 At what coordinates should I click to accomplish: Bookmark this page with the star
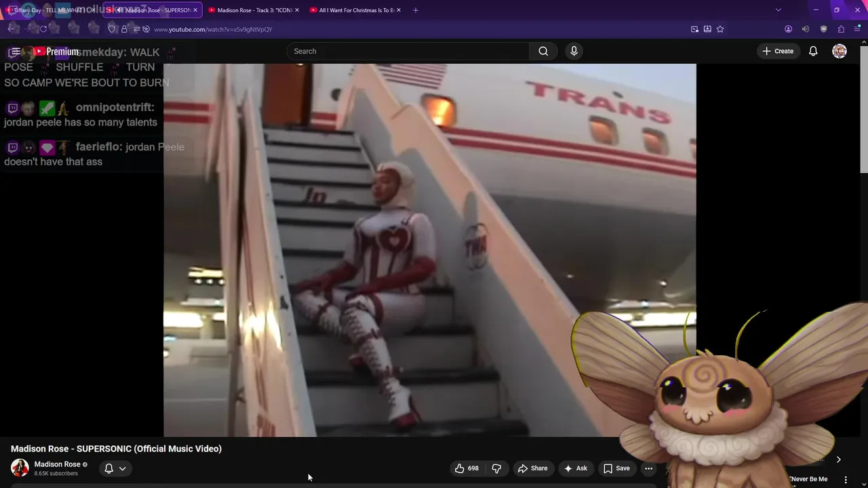point(720,29)
